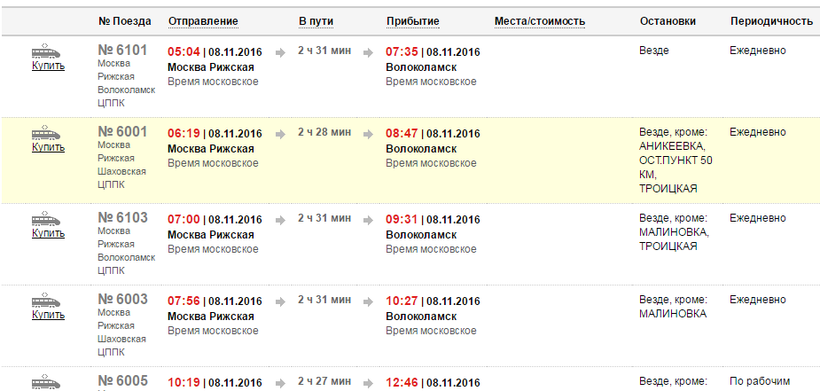Click the Остановки column header
This screenshot has height=391, width=820.
(668, 21)
